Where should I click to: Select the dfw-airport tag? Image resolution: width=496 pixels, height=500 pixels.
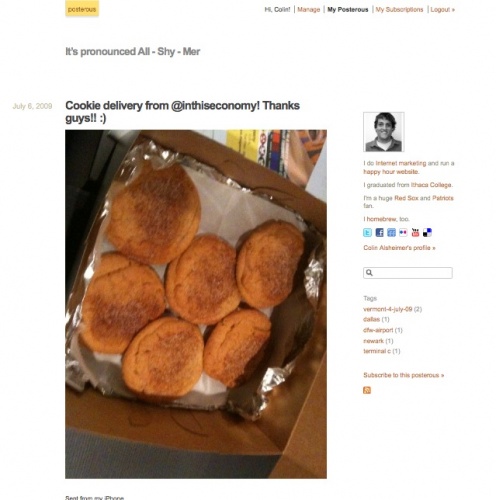coord(378,330)
